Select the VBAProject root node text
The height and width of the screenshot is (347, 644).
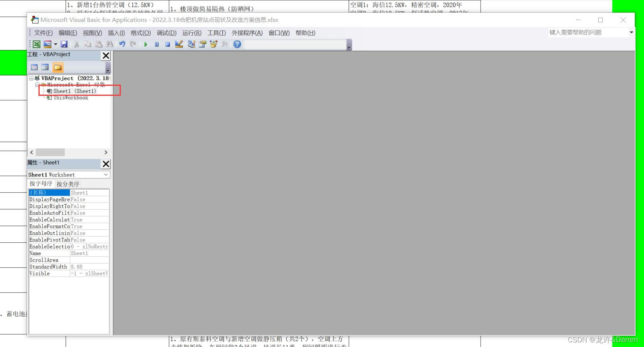point(76,78)
